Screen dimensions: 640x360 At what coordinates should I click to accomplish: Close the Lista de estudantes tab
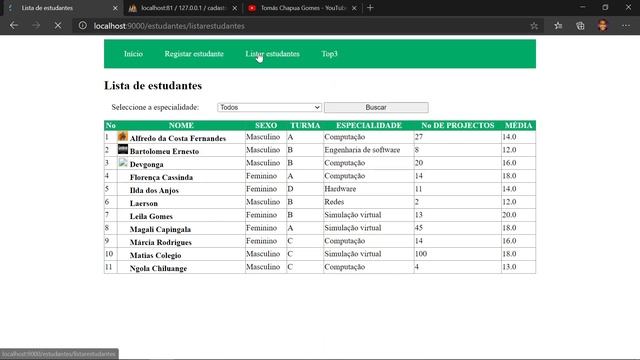coord(115,8)
